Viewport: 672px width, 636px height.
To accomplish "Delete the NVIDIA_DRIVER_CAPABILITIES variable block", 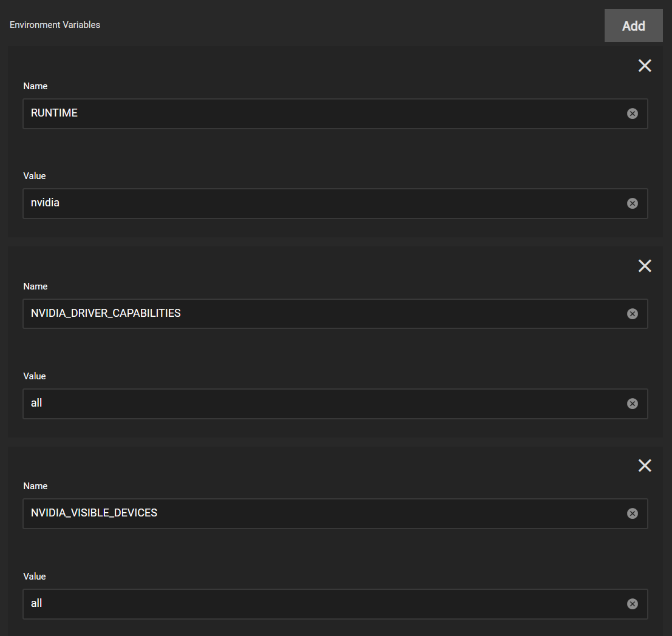I will pos(645,266).
